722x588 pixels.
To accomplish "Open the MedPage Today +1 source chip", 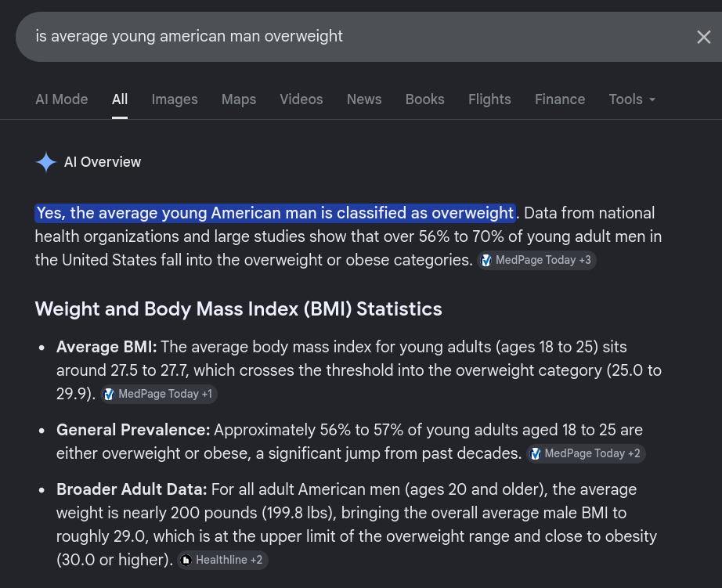I will pyautogui.click(x=158, y=394).
